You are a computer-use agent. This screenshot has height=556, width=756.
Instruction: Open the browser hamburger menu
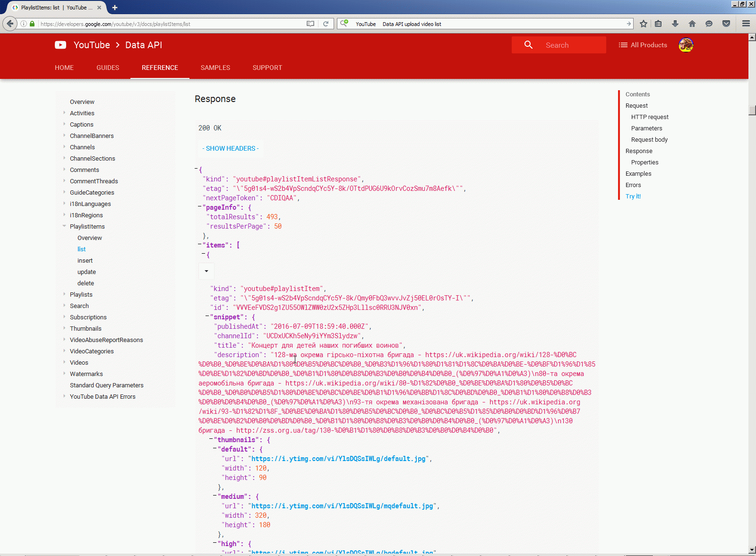[746, 24]
